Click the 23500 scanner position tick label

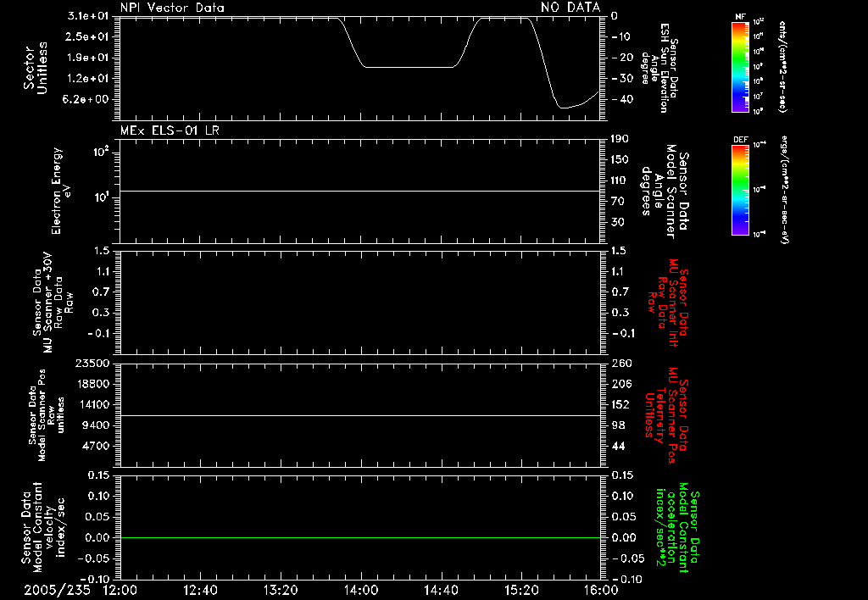pyautogui.click(x=92, y=364)
